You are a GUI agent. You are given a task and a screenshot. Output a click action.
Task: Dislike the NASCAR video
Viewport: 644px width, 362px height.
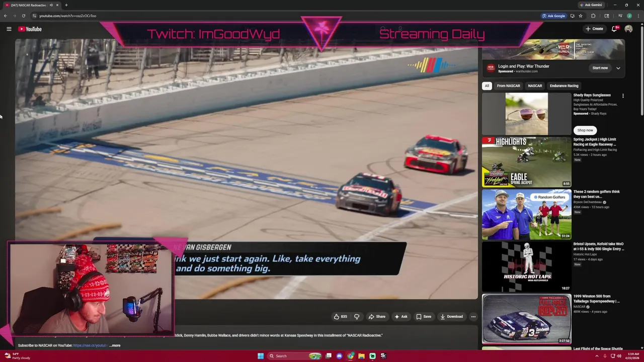coord(357,317)
